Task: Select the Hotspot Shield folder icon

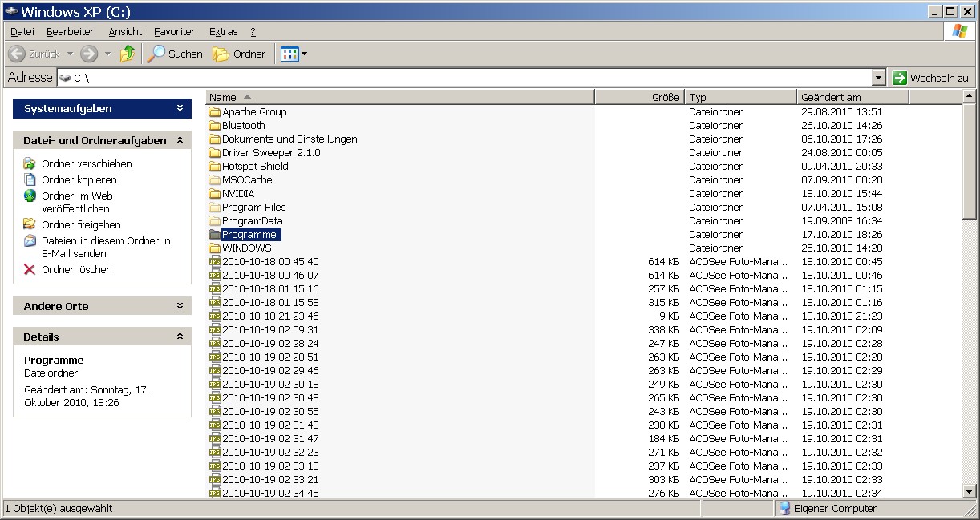Action: click(214, 167)
